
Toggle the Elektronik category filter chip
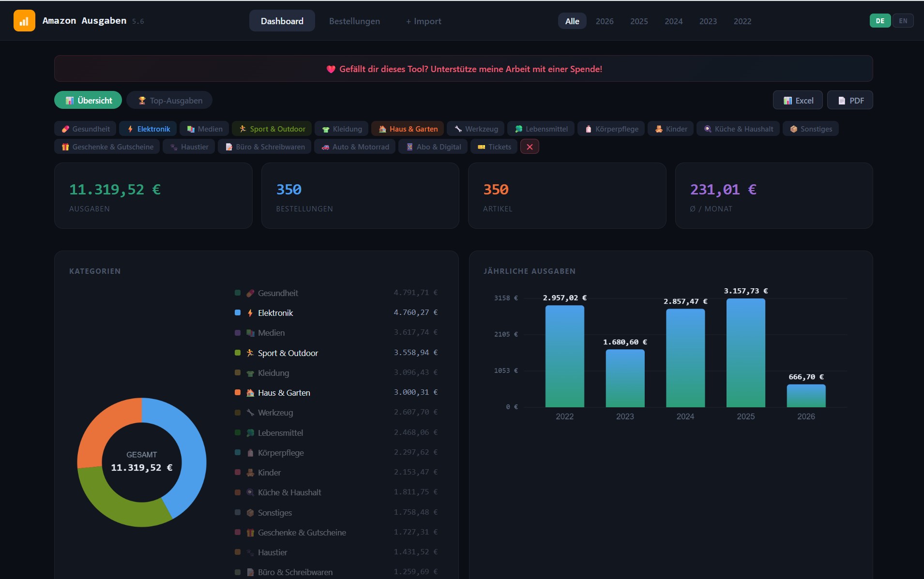pos(148,129)
